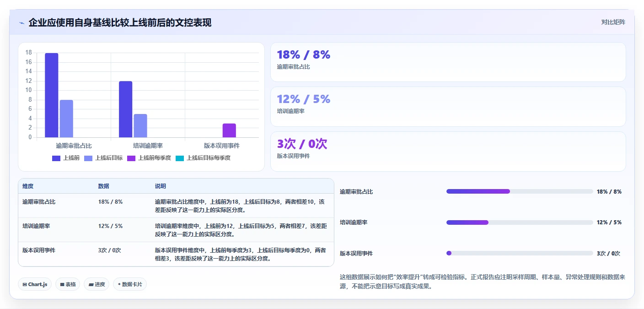The width and height of the screenshot is (644, 309).
Task: Select the 3次 / 0次 data card
Action: 448,152
